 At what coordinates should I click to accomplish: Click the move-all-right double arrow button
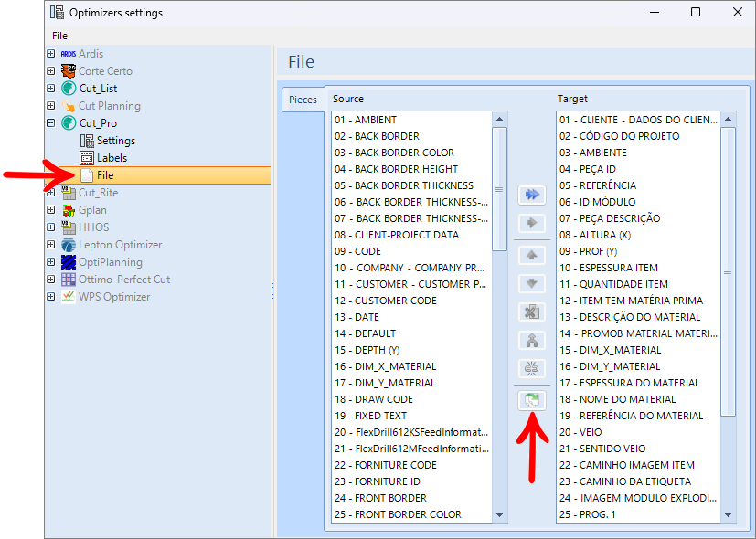tap(532, 195)
